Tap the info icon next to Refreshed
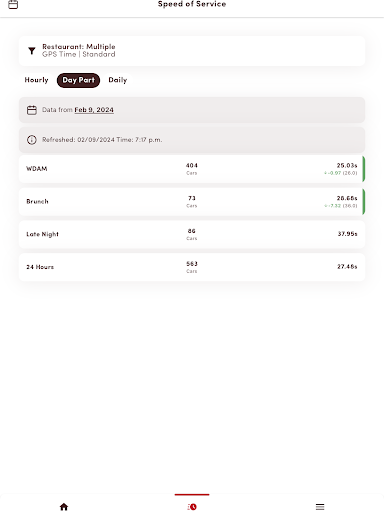384x512 pixels. (x=32, y=140)
